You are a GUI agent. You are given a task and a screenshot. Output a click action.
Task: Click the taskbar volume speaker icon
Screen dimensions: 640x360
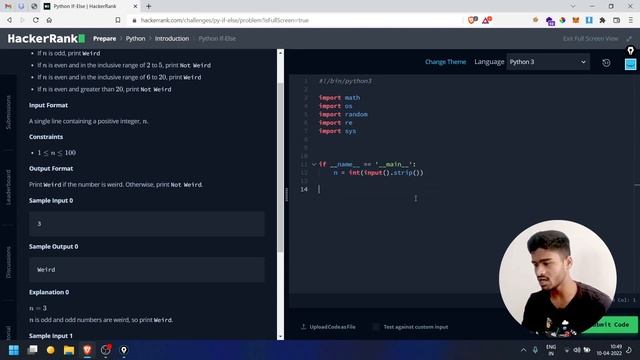click(x=577, y=350)
